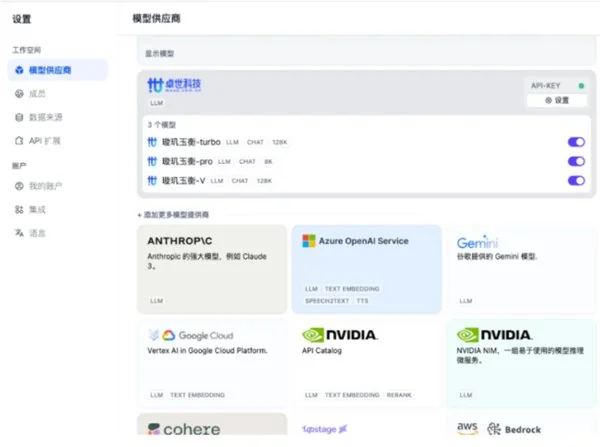Click the Google Cloud logo icon
The height and width of the screenshot is (447, 600).
169,335
